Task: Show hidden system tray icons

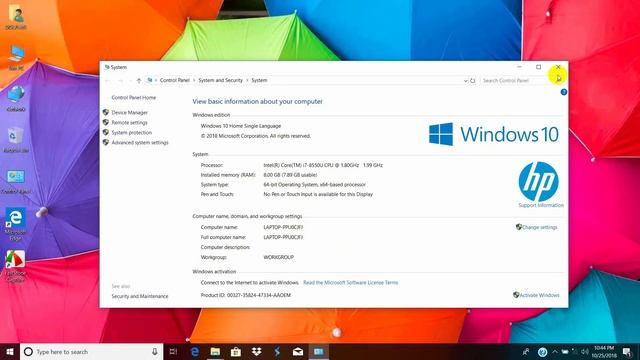Action: 555,351
